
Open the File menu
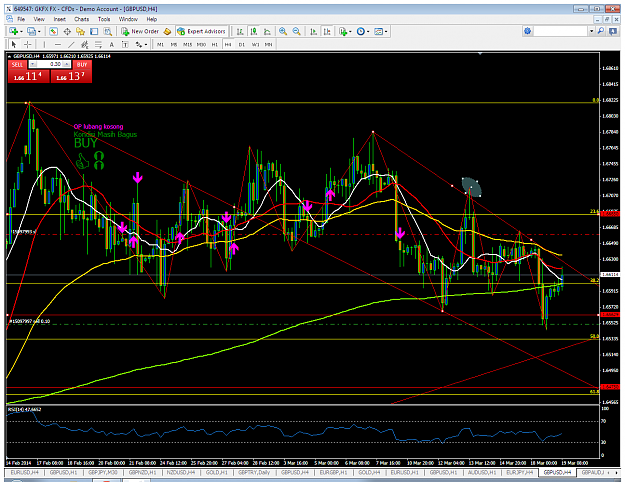[x=21, y=19]
